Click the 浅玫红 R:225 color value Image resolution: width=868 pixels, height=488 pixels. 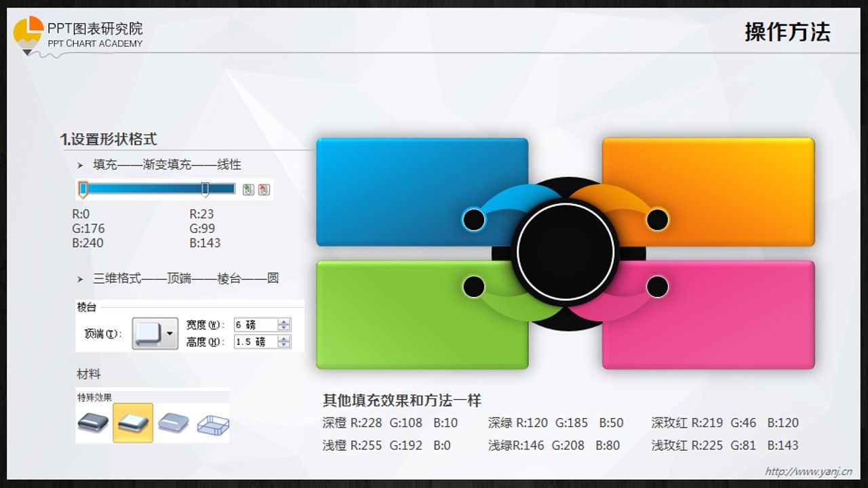687,445
